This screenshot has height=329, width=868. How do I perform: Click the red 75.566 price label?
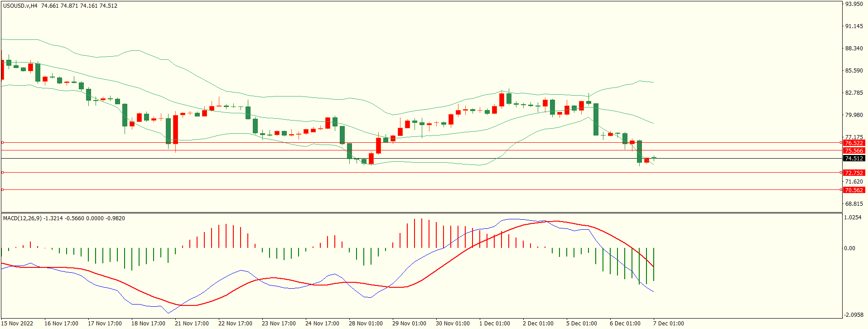pos(854,151)
